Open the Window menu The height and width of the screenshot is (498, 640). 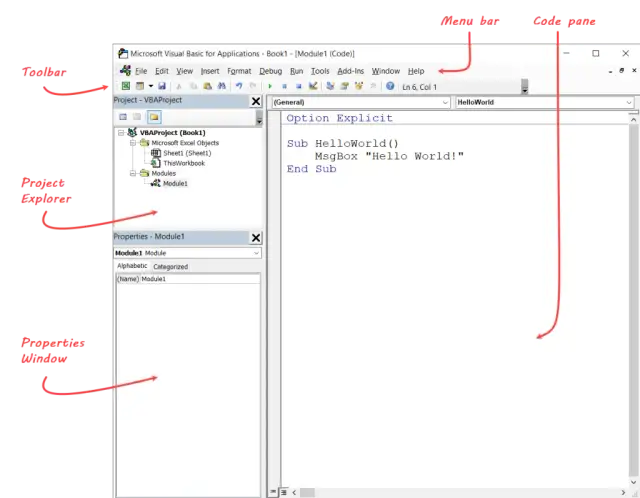[x=386, y=71]
